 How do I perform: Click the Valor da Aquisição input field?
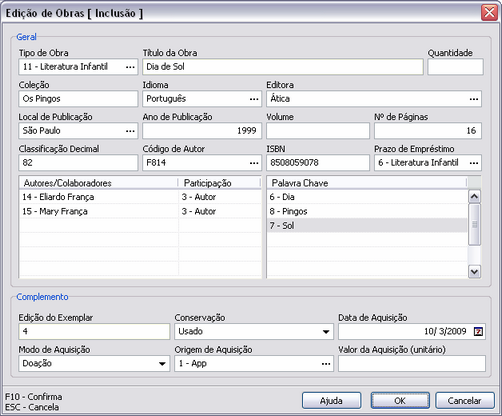click(412, 363)
